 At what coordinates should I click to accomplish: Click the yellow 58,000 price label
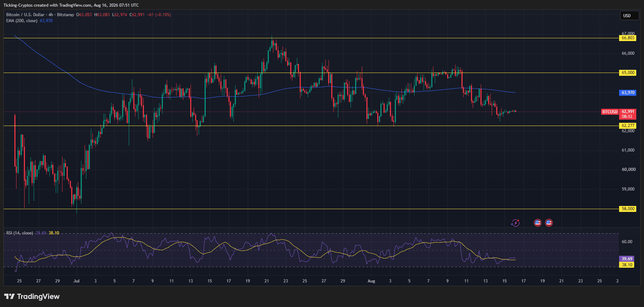628,209
